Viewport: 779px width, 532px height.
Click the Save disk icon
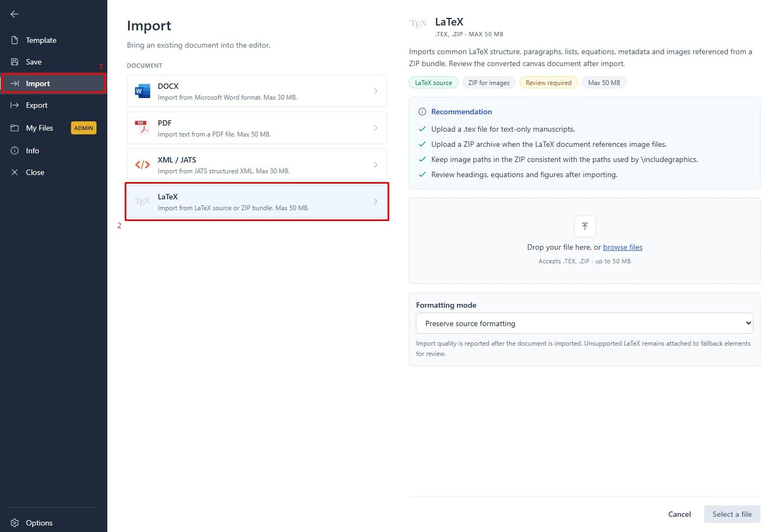tap(15, 62)
